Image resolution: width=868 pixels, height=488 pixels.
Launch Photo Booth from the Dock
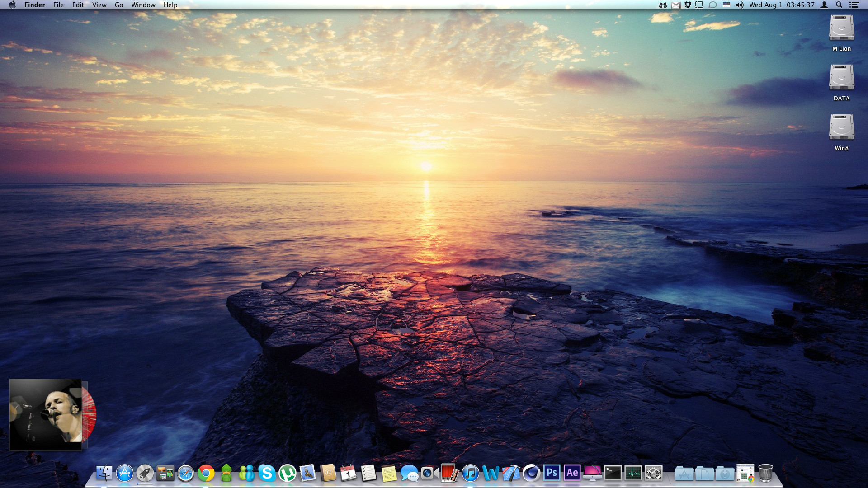pyautogui.click(x=450, y=473)
